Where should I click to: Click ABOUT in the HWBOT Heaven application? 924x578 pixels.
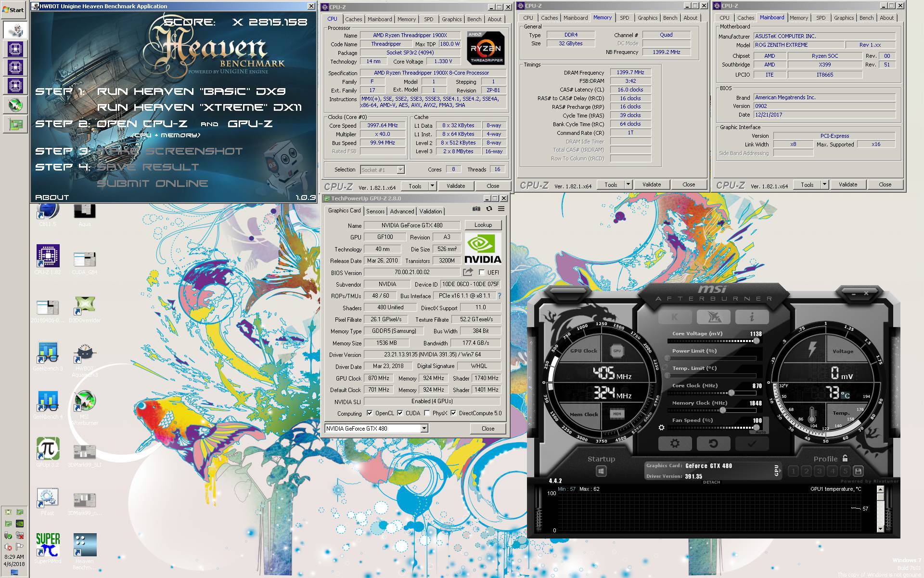coord(52,197)
